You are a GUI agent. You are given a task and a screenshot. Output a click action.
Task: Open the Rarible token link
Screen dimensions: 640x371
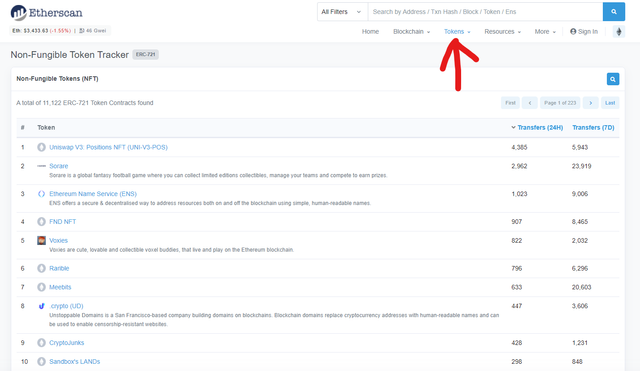click(x=59, y=268)
